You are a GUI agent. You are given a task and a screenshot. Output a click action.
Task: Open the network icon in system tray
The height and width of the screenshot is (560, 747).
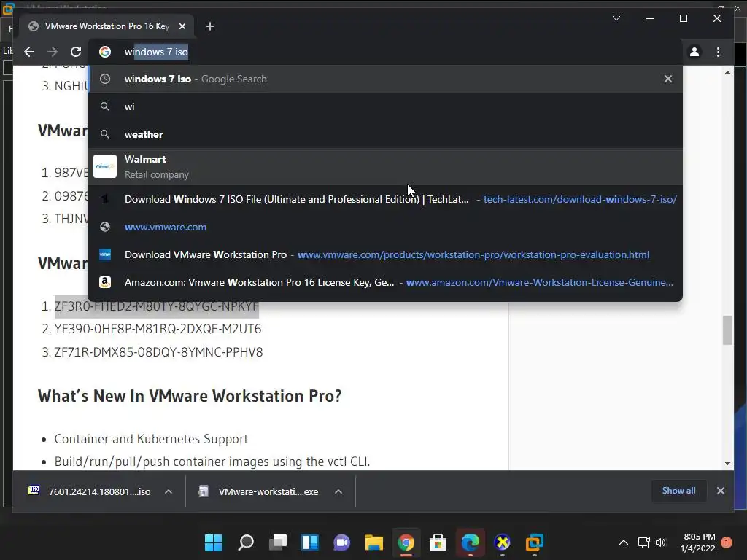[x=643, y=542]
